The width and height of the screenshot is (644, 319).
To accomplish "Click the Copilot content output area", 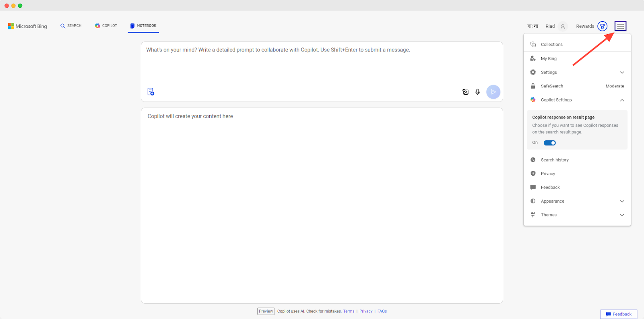I will 322,205.
